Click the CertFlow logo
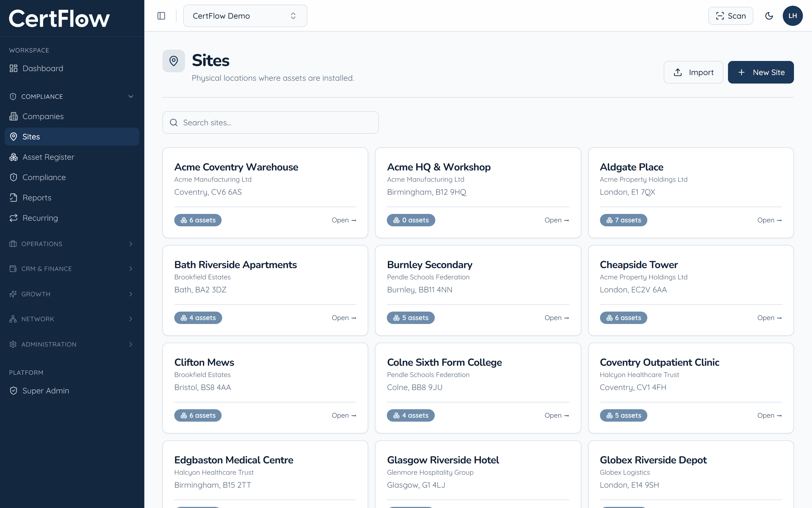Screen dimensions: 812x508 [x=59, y=18]
